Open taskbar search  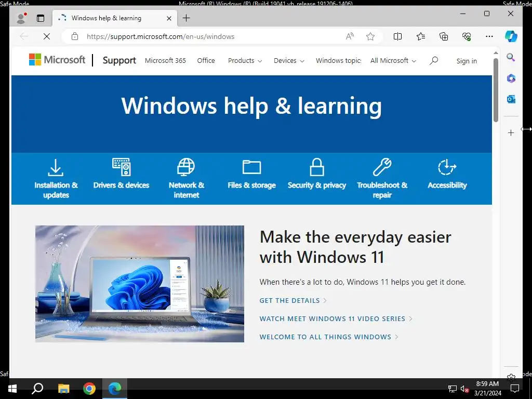coord(37,389)
